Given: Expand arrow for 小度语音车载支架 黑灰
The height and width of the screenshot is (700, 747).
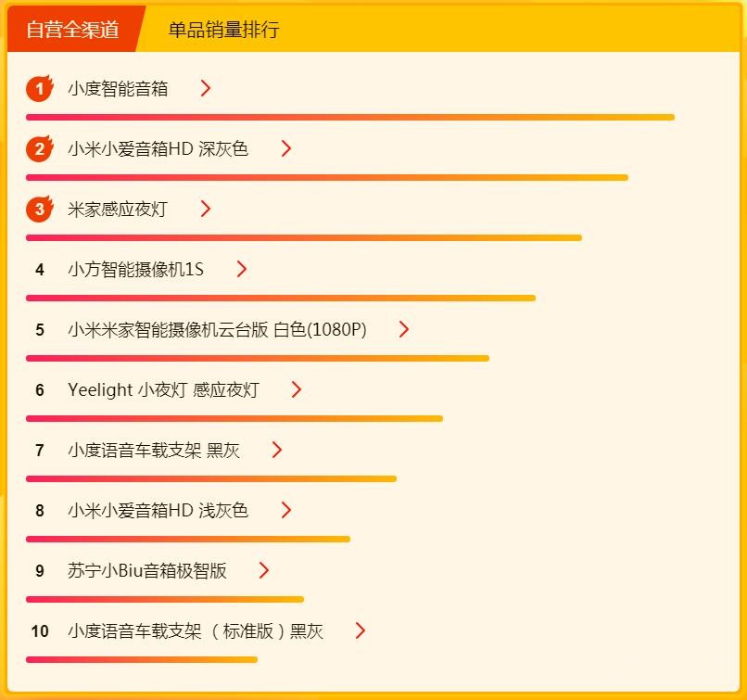Looking at the screenshot, I should [x=277, y=450].
